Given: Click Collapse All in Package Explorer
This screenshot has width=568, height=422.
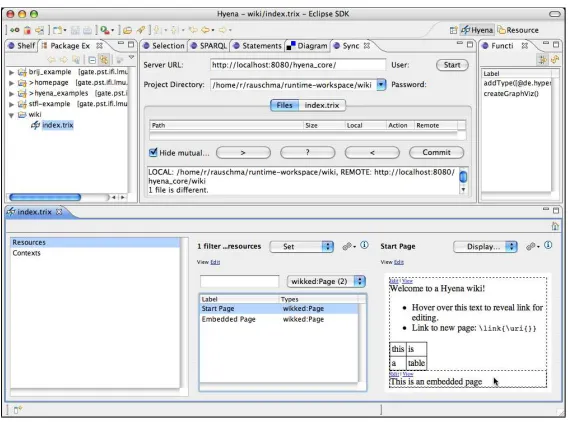Looking at the screenshot, I should 92,60.
